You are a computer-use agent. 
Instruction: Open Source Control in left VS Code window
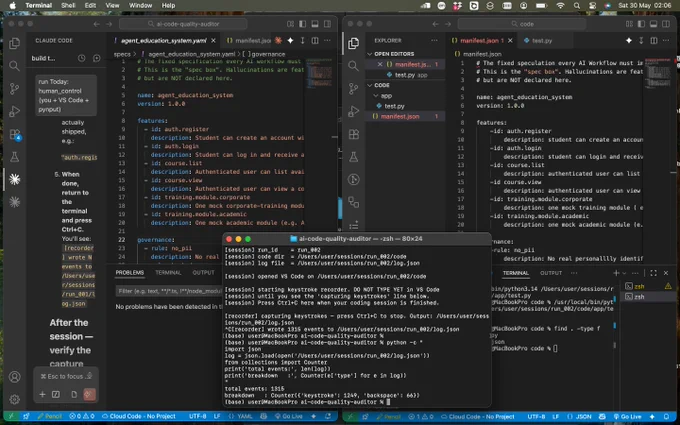pyautogui.click(x=14, y=88)
